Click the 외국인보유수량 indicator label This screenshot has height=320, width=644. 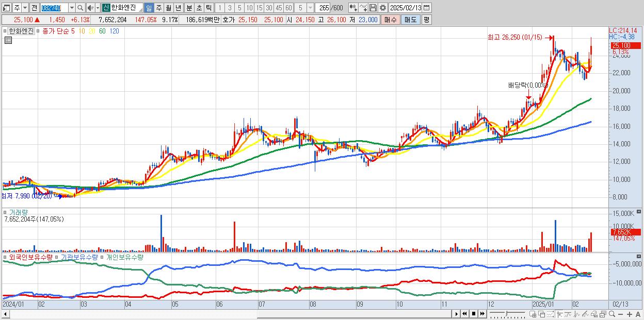click(x=30, y=257)
